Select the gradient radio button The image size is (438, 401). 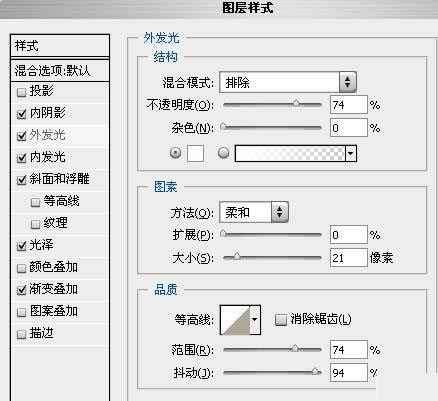[223, 153]
